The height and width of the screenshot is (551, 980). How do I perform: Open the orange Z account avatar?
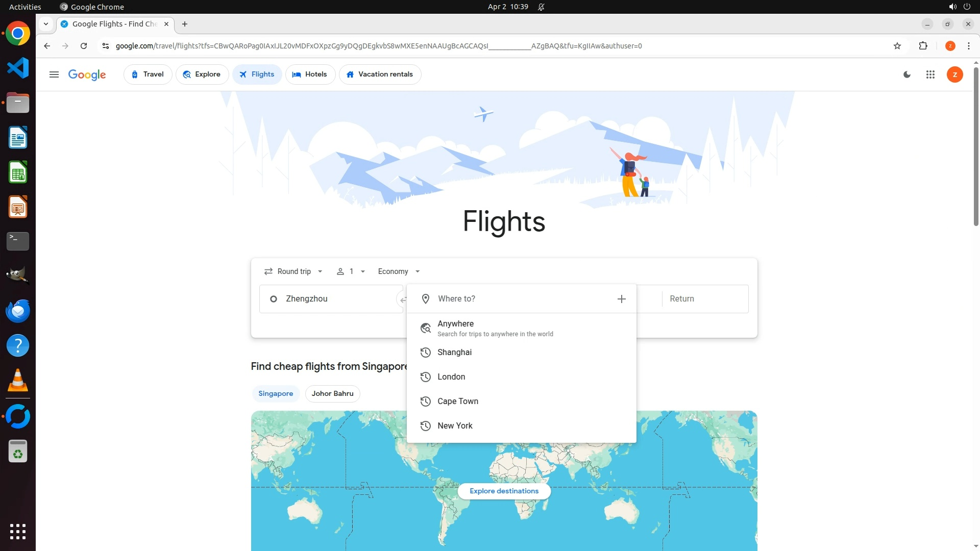(954, 74)
